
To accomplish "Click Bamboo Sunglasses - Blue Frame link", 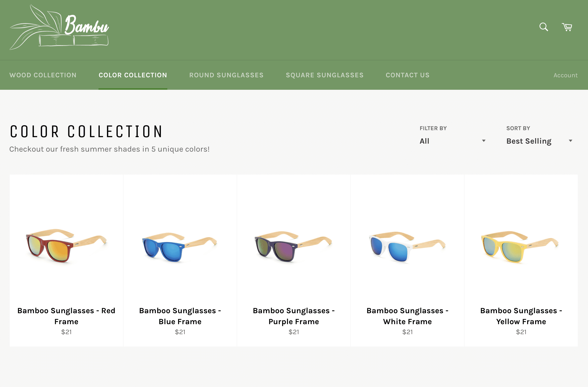I will coord(180,316).
